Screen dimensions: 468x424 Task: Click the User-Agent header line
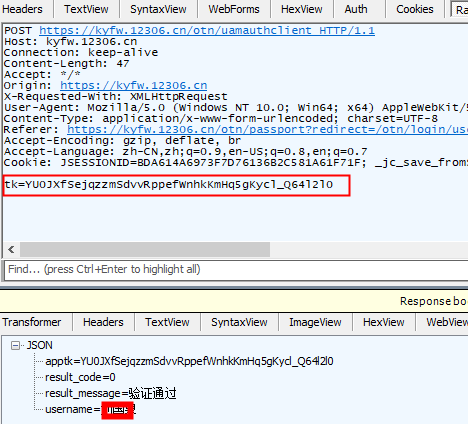pyautogui.click(x=236, y=107)
